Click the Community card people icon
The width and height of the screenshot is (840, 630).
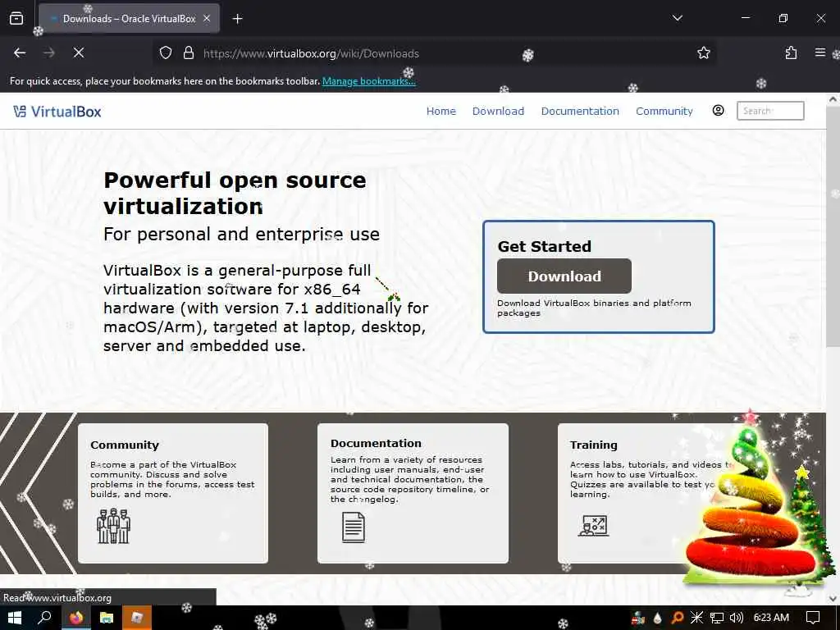113,526
